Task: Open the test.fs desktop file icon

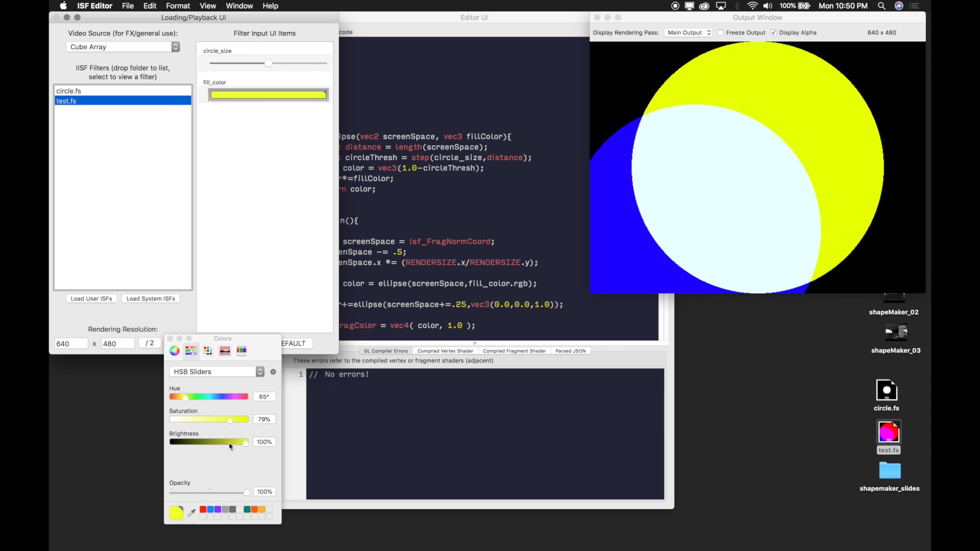Action: click(x=889, y=433)
